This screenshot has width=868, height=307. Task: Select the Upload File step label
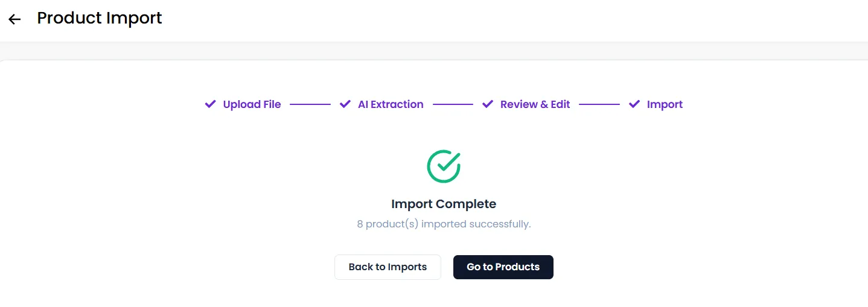[252, 104]
